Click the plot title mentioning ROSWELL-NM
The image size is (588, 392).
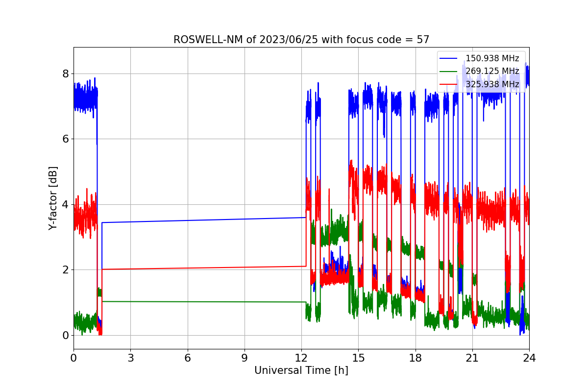pyautogui.click(x=301, y=40)
